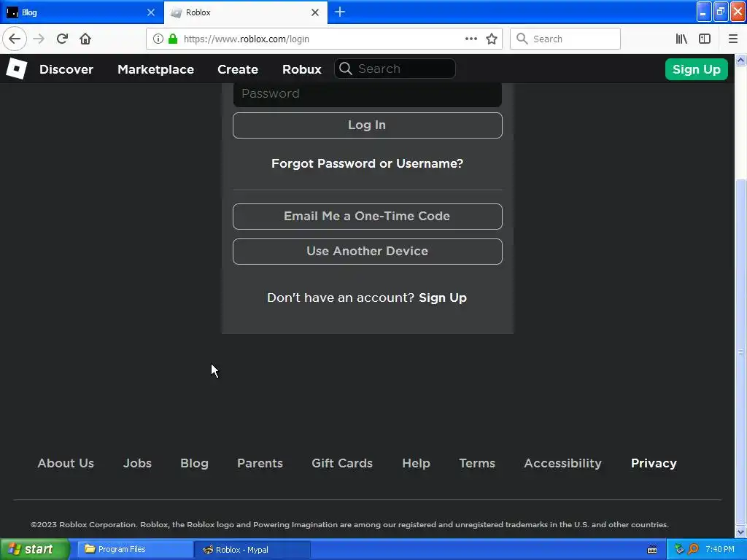Click the Roblox site Search field
The image size is (747, 560).
coord(395,69)
